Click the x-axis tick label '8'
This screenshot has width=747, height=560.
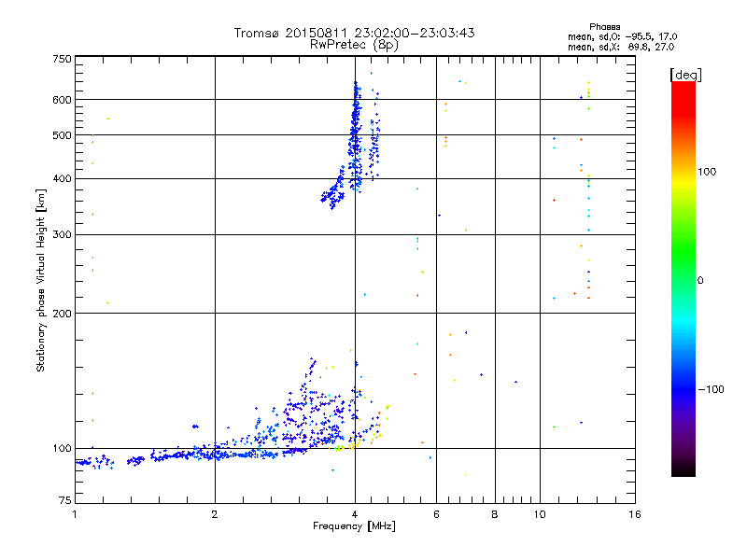pos(495,514)
